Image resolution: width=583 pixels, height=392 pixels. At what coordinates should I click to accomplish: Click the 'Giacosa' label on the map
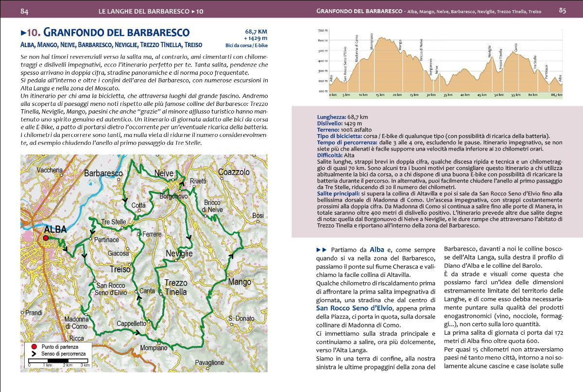[x=118, y=253]
